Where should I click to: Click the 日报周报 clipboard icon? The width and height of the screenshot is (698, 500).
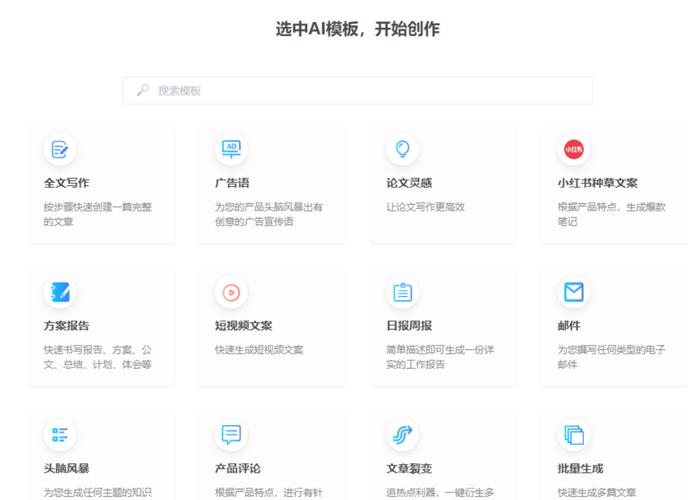click(403, 292)
